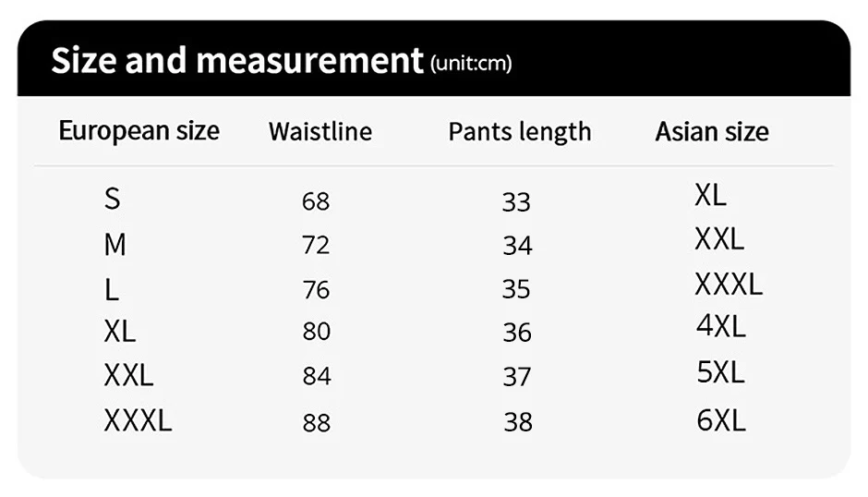Click European size "M" row label
The image size is (868, 497).
click(115, 245)
